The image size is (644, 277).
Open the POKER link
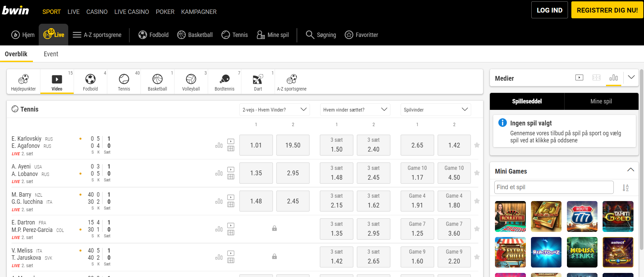[x=165, y=12]
